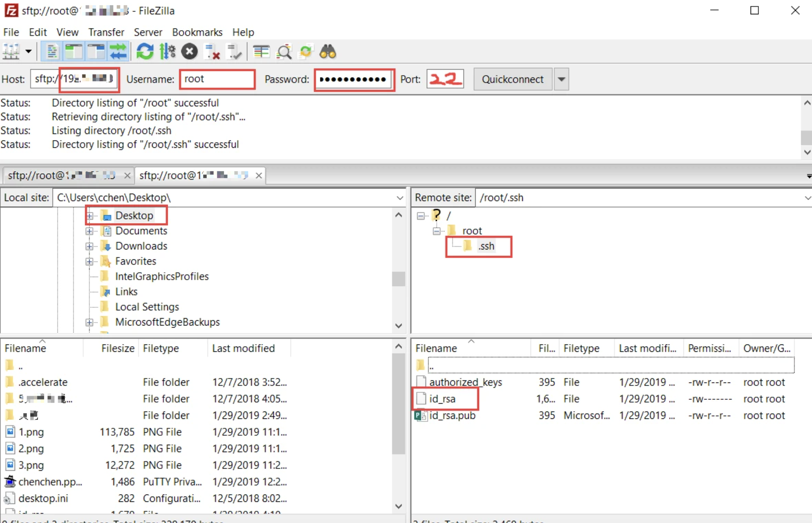Reconnect to the last server
812x523 pixels.
[234, 52]
